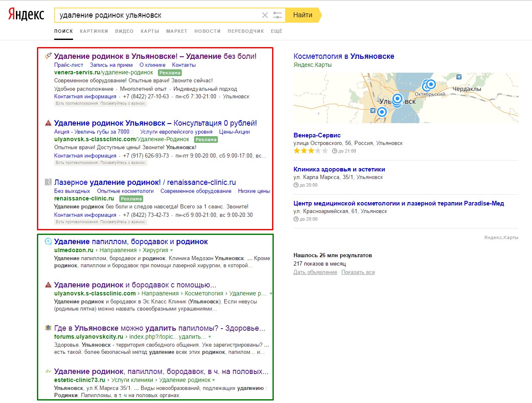Open the Косметология в Ульяновске heading

[344, 56]
